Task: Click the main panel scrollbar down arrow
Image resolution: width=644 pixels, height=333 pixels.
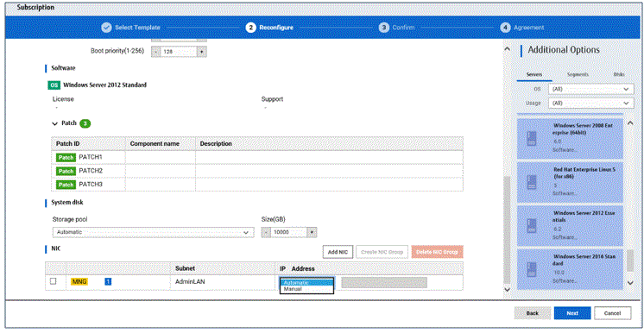Action: click(x=508, y=290)
